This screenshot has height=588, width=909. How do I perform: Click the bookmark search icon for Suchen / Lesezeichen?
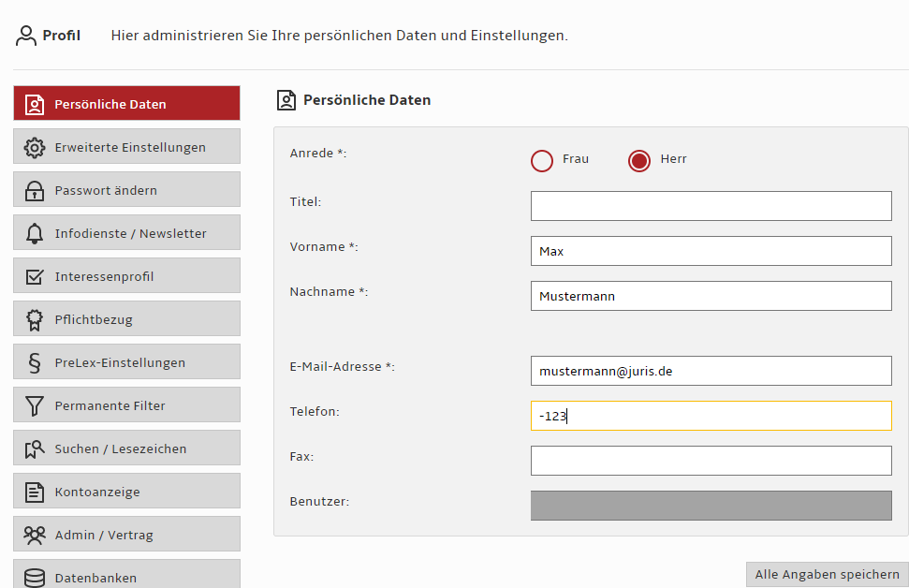coord(35,448)
